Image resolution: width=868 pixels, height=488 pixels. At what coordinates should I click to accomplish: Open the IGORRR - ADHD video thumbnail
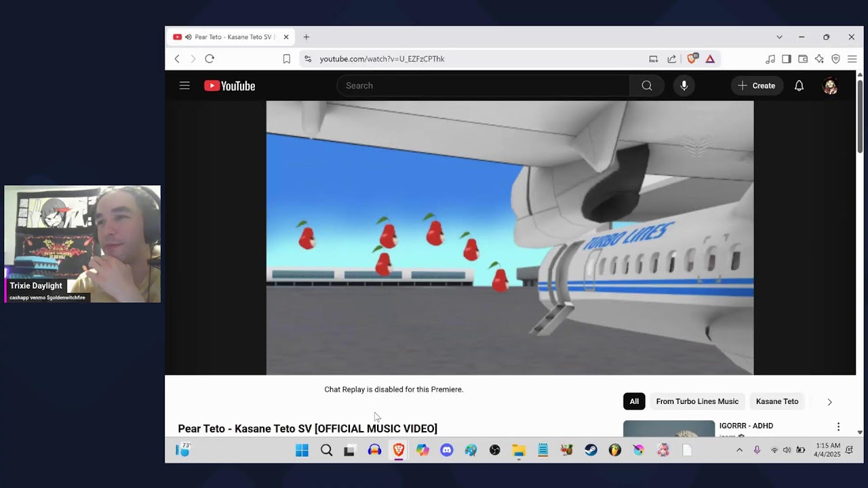669,428
